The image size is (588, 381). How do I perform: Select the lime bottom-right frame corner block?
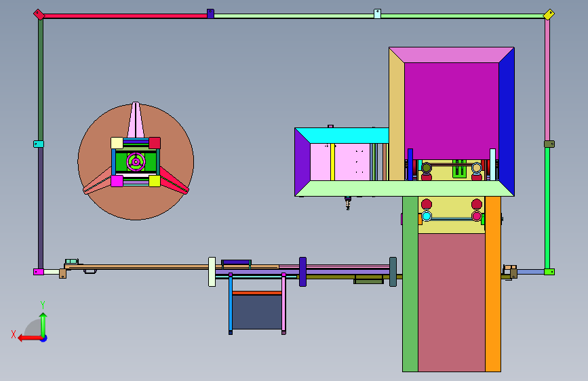pyautogui.click(x=549, y=272)
